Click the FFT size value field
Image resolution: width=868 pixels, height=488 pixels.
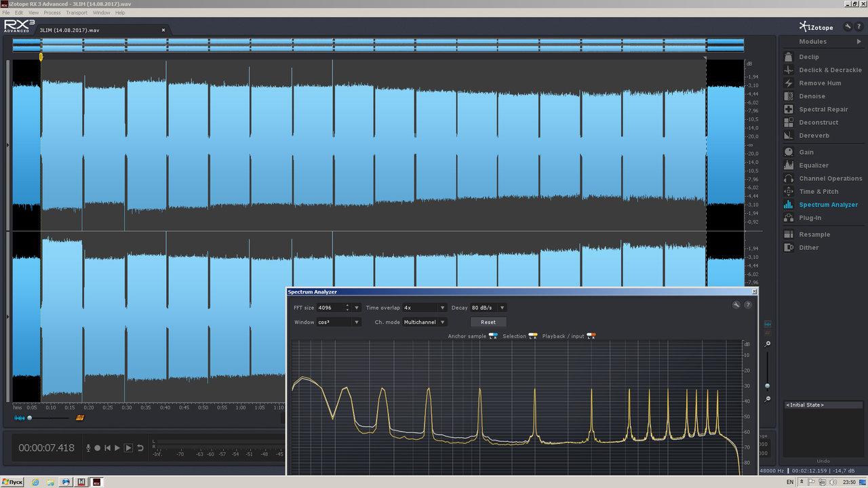(330, 308)
